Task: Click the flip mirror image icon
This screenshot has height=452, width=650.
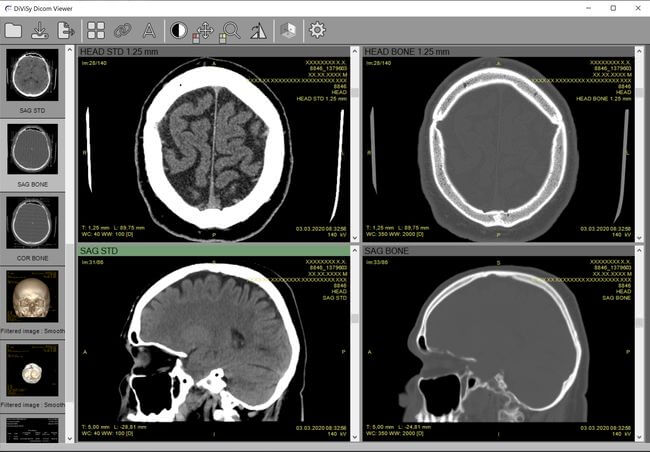Action: click(258, 30)
